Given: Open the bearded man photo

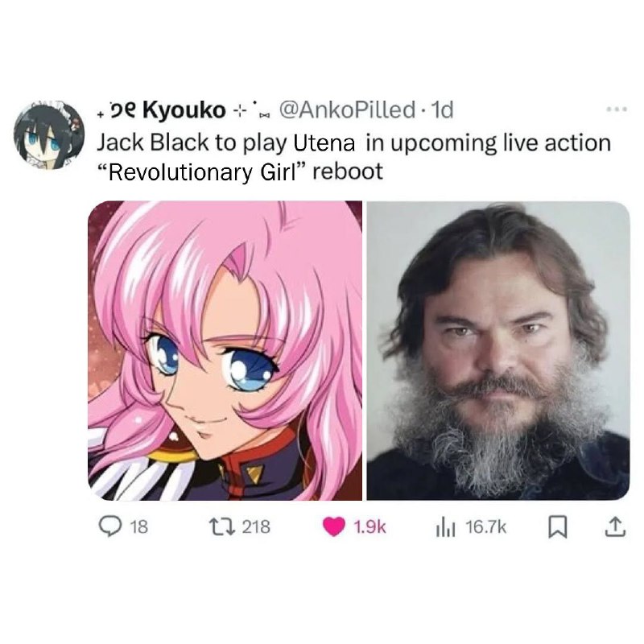Looking at the screenshot, I should pos(498,350).
